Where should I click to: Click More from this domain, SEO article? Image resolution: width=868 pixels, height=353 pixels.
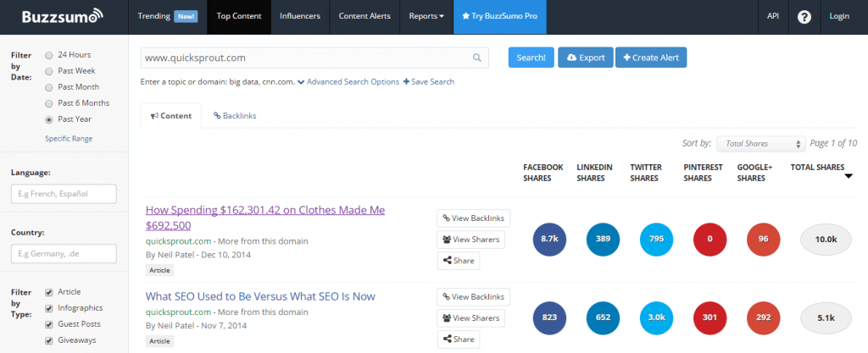click(x=264, y=312)
